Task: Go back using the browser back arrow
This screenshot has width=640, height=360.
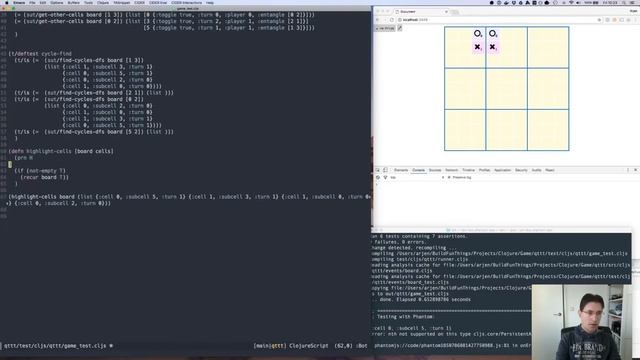Action: pos(377,20)
